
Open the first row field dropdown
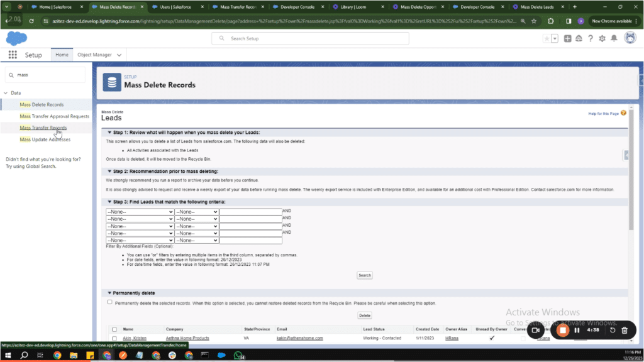click(140, 212)
